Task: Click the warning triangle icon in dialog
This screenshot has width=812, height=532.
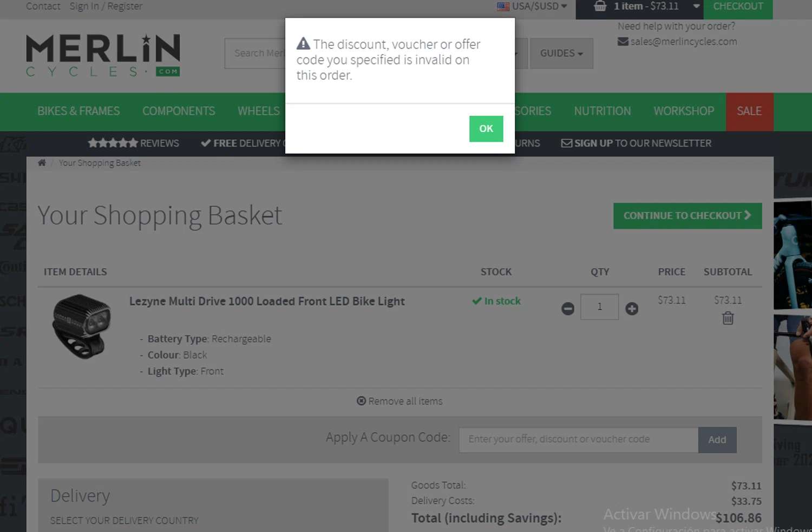Action: pos(304,44)
